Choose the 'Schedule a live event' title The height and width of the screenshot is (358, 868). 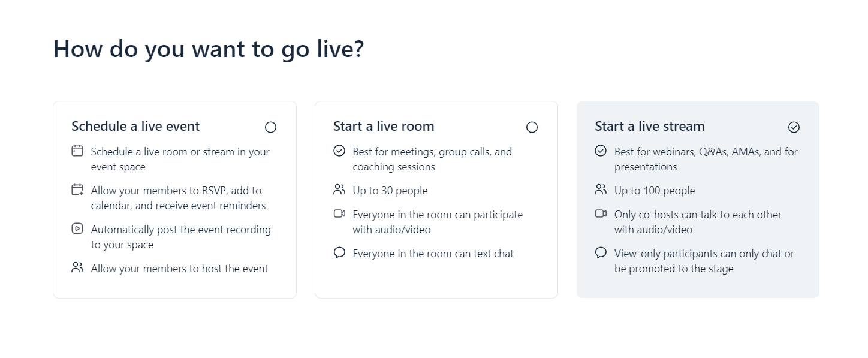pyautogui.click(x=135, y=127)
